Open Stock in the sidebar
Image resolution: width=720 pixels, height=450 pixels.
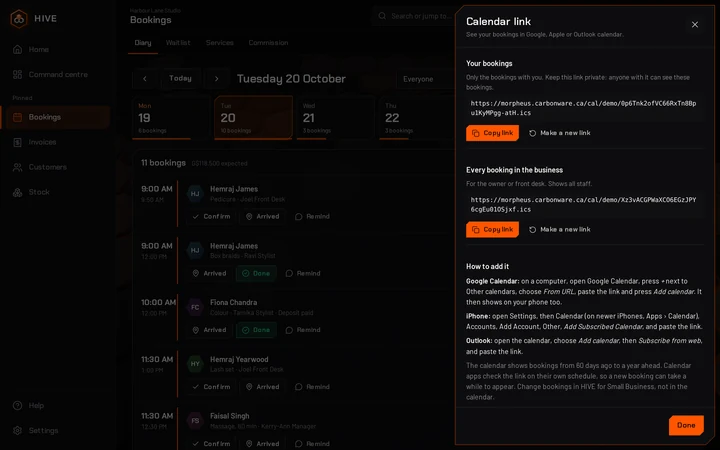[x=55, y=192]
